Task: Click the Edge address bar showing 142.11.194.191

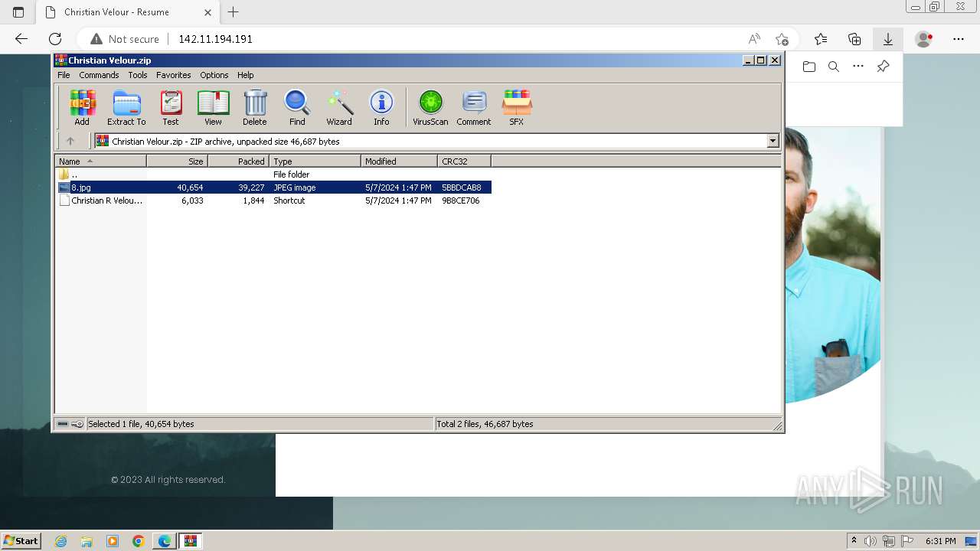Action: (x=216, y=39)
